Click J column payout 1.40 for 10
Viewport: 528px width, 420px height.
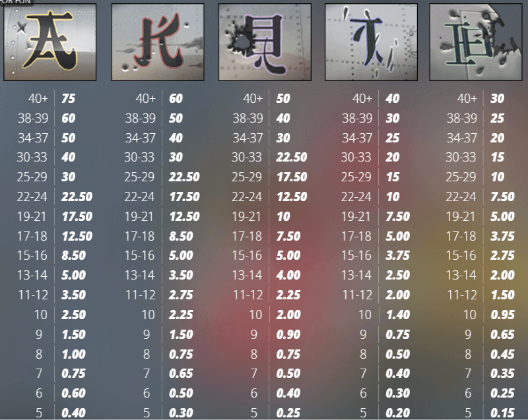(x=398, y=315)
